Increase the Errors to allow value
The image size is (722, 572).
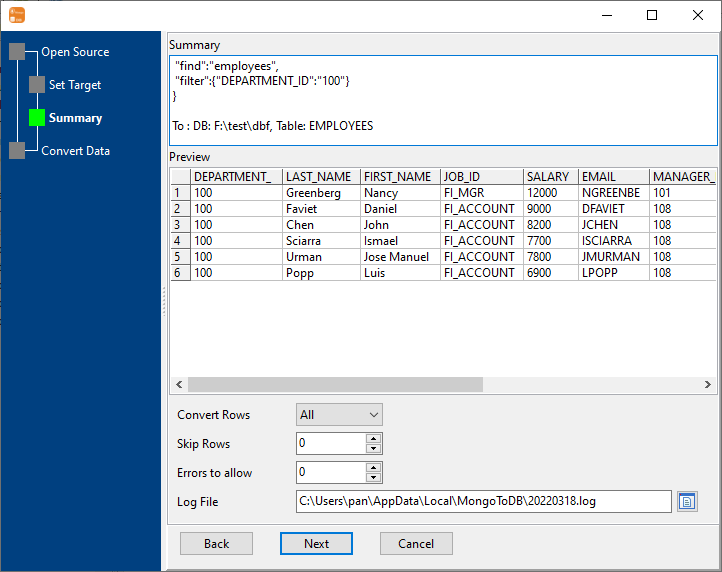click(373, 467)
